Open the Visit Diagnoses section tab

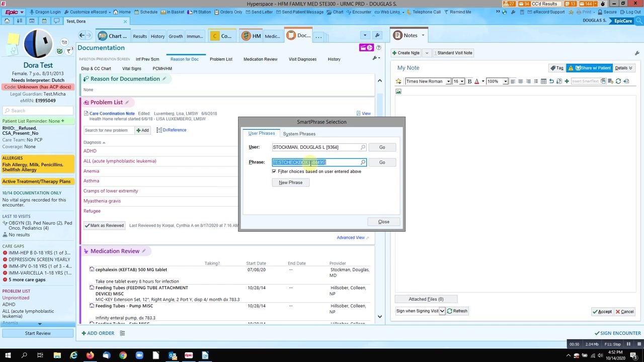click(x=302, y=59)
